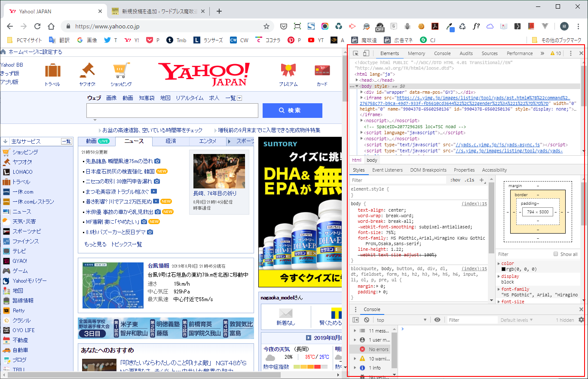Screen dimensions: 588x379
Task: Enable the Show all checkbox in computed styles
Action: tap(556, 254)
